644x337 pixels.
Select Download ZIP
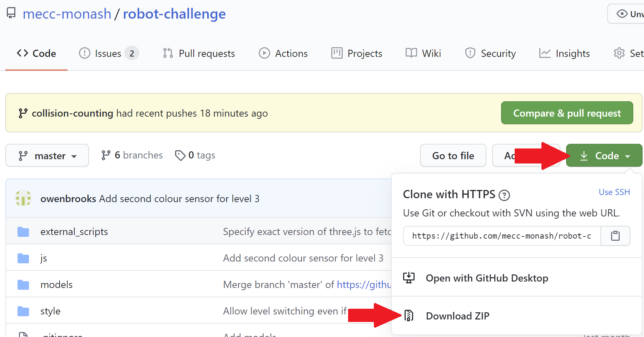point(457,316)
